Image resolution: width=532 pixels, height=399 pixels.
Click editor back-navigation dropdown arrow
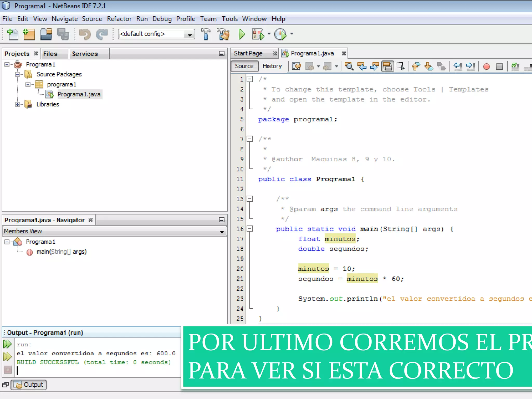click(318, 66)
